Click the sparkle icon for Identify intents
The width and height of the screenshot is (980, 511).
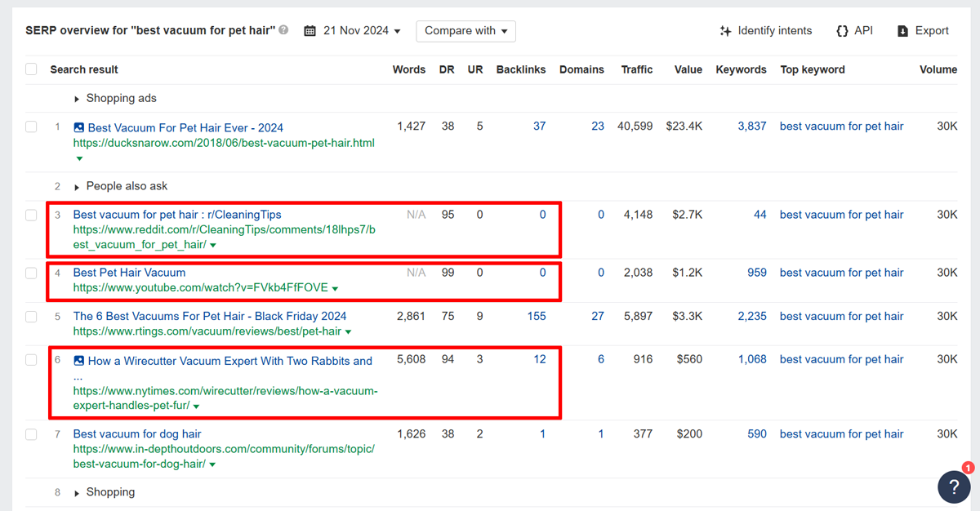click(x=725, y=31)
